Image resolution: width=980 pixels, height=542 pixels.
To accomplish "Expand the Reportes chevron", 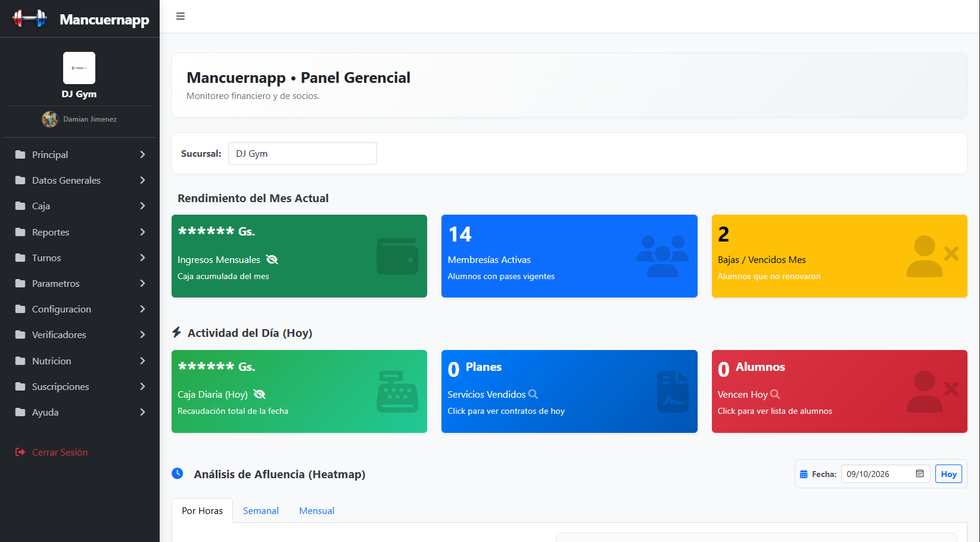I will click(142, 232).
